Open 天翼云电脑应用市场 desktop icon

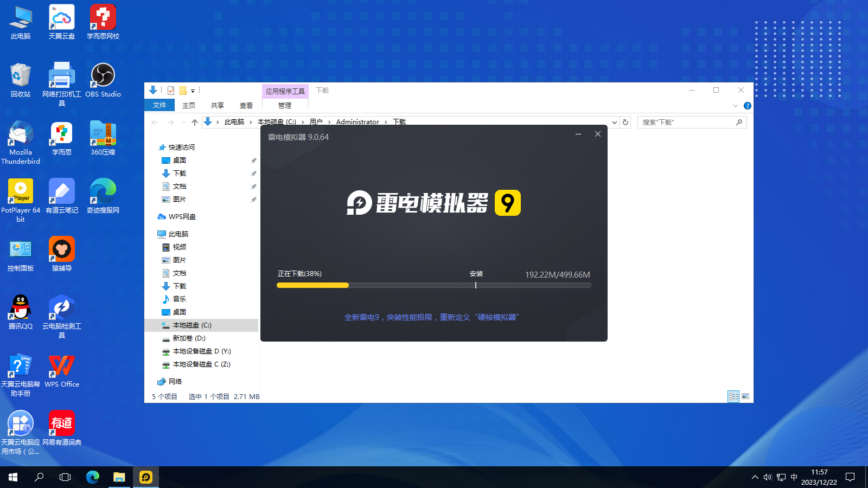point(21,433)
